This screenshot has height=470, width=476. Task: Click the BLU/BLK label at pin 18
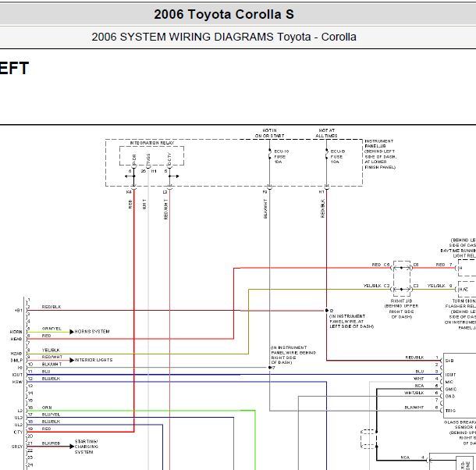51,422
